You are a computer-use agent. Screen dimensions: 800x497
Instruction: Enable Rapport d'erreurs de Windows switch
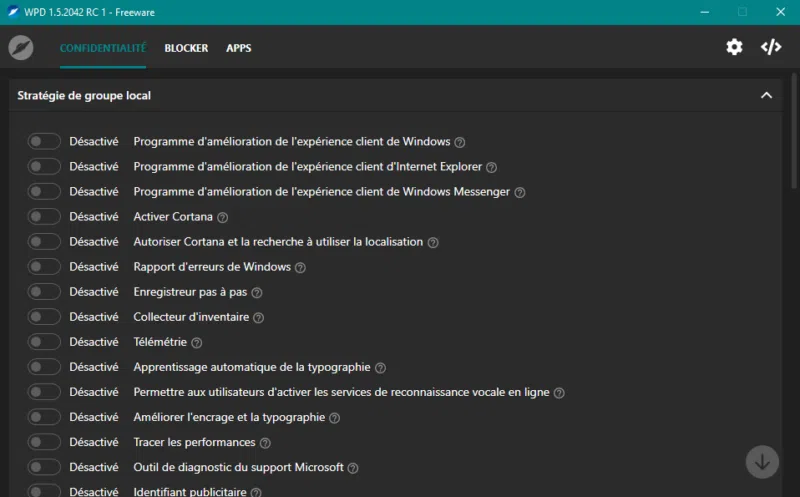coord(44,266)
